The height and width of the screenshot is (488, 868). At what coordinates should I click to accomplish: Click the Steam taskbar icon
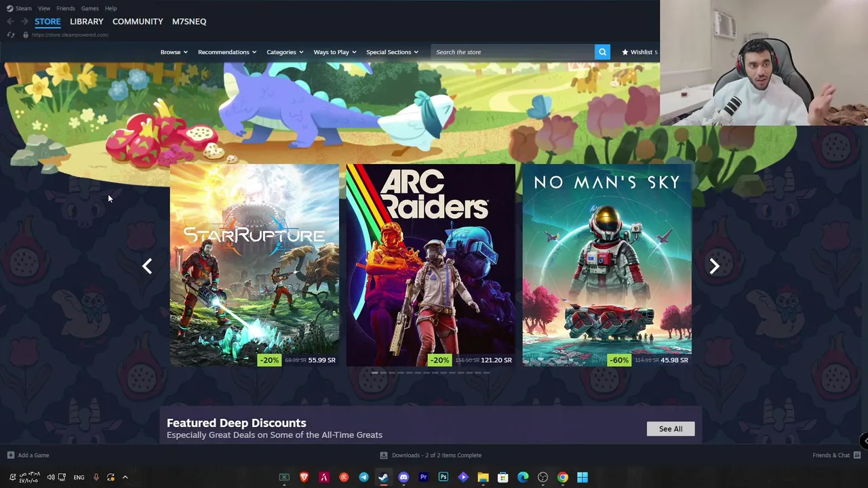point(383,477)
